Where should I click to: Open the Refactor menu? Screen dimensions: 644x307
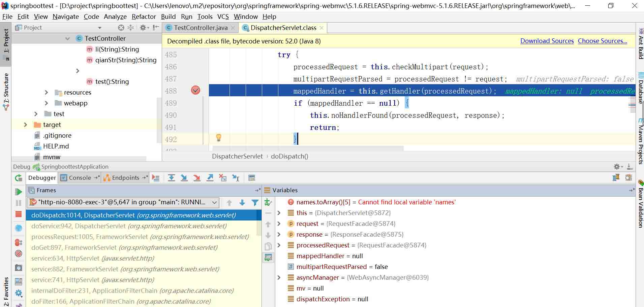tap(144, 16)
